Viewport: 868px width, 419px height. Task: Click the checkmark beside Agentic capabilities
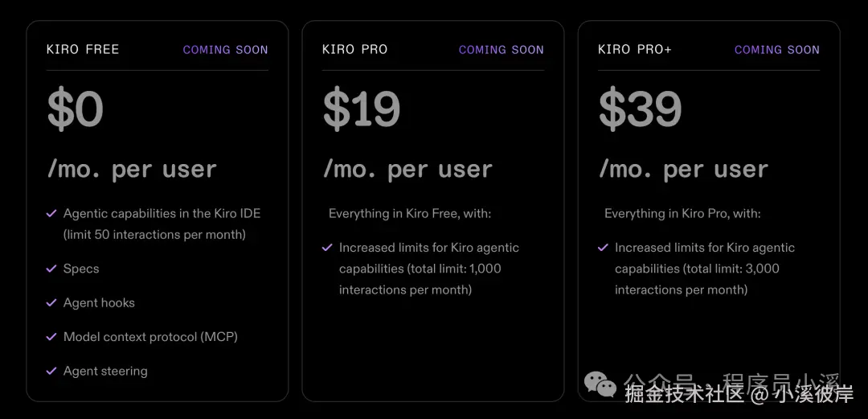pos(51,214)
